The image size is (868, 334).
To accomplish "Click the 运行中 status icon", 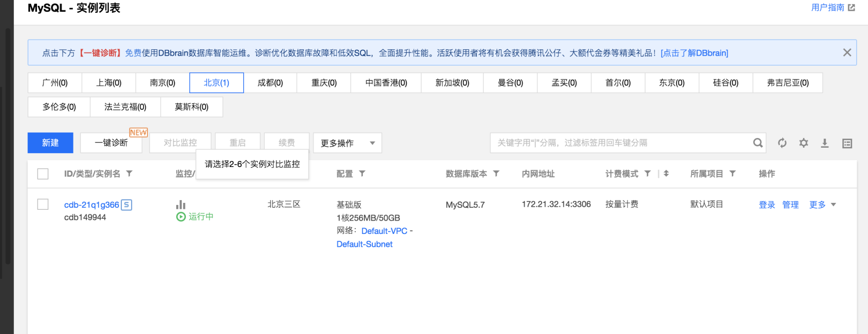I will pyautogui.click(x=181, y=217).
